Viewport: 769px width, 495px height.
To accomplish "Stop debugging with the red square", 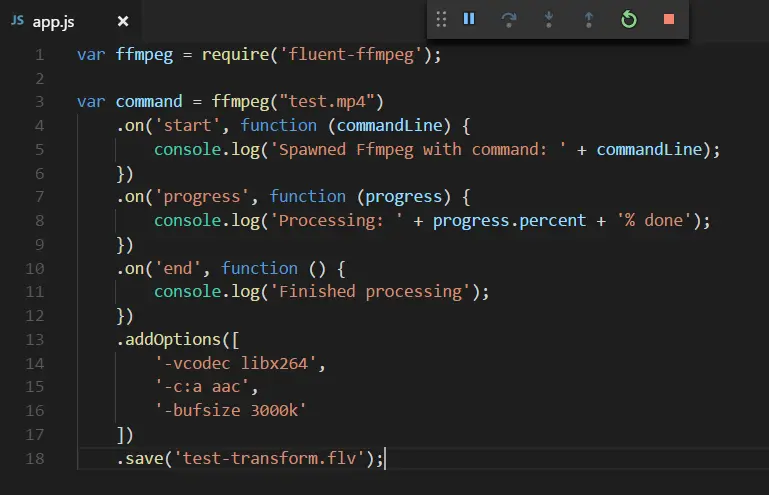I will click(x=668, y=19).
